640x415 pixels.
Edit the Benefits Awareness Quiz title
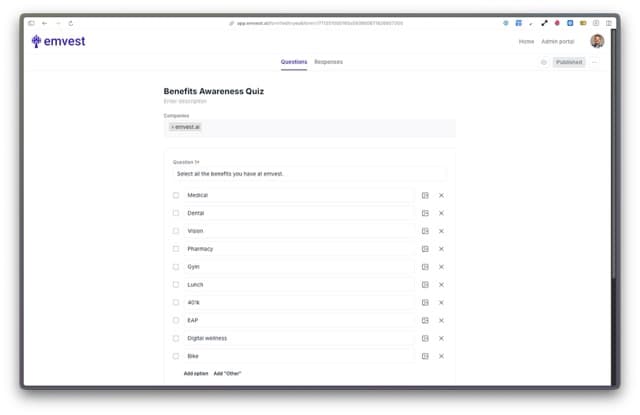214,91
